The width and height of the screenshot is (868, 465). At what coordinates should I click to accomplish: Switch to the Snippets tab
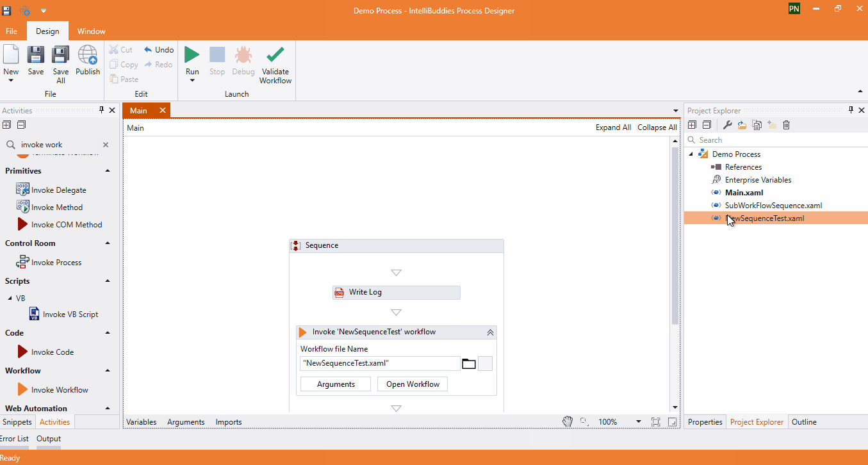coord(17,421)
